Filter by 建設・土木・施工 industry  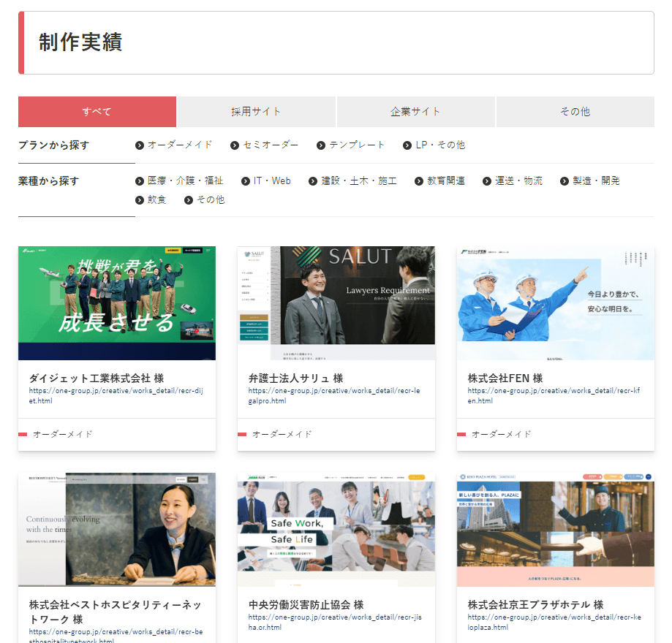[359, 180]
